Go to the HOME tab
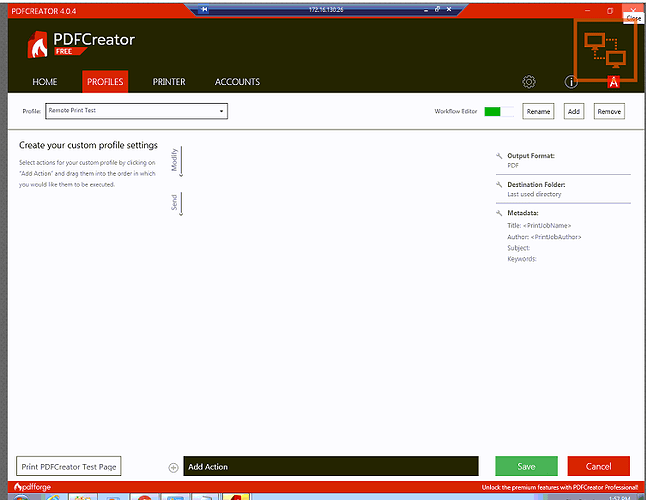The image size is (646, 500). [x=45, y=82]
